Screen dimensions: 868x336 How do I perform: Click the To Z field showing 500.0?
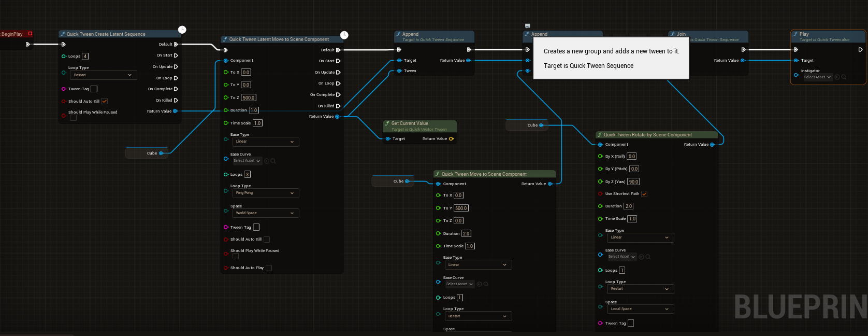tap(249, 97)
